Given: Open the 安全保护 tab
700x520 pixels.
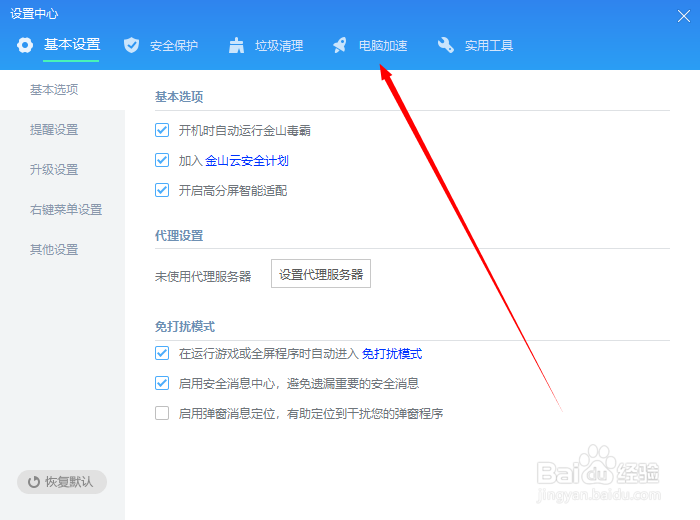Looking at the screenshot, I should tap(174, 46).
